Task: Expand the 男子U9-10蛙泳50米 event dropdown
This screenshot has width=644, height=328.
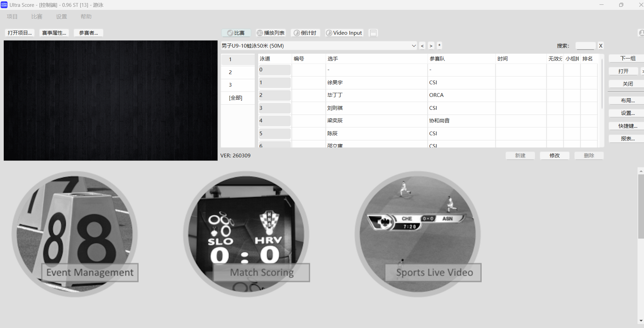Action: [414, 46]
